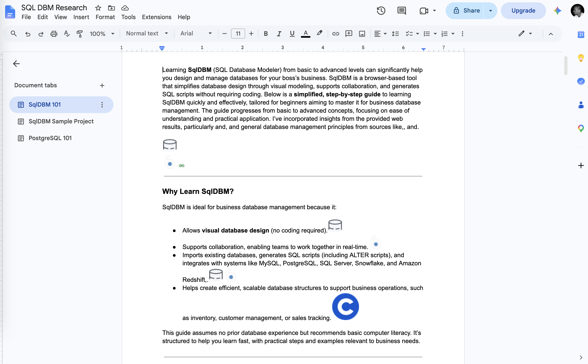Undo the last edit

coord(28,34)
